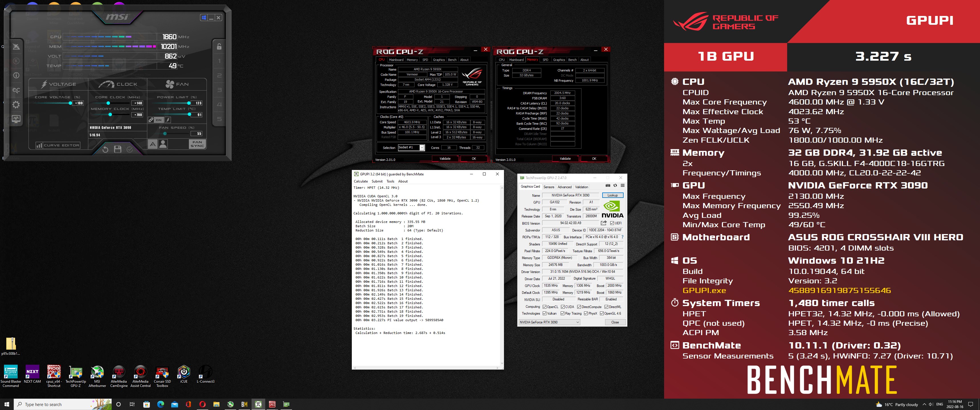This screenshot has width=980, height=410.
Task: Open Tools menu in GPUPI
Action: tap(390, 181)
